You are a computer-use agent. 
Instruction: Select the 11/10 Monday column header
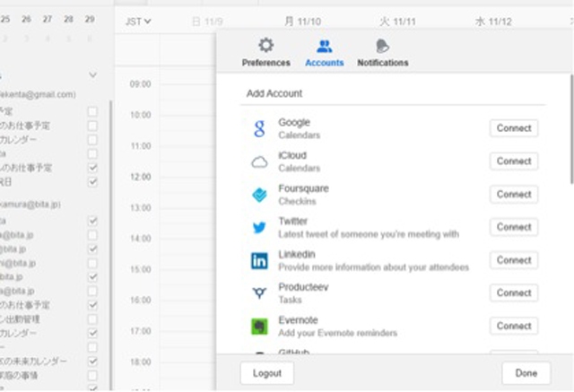coord(302,22)
